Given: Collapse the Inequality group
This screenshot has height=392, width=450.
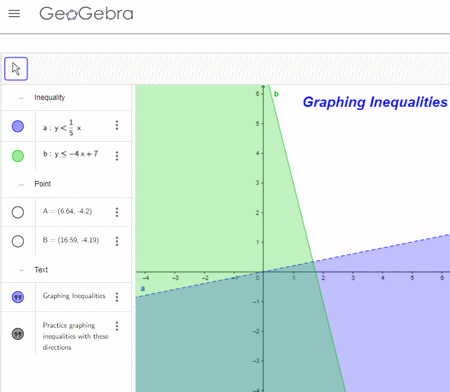Looking at the screenshot, I should click(x=21, y=98).
